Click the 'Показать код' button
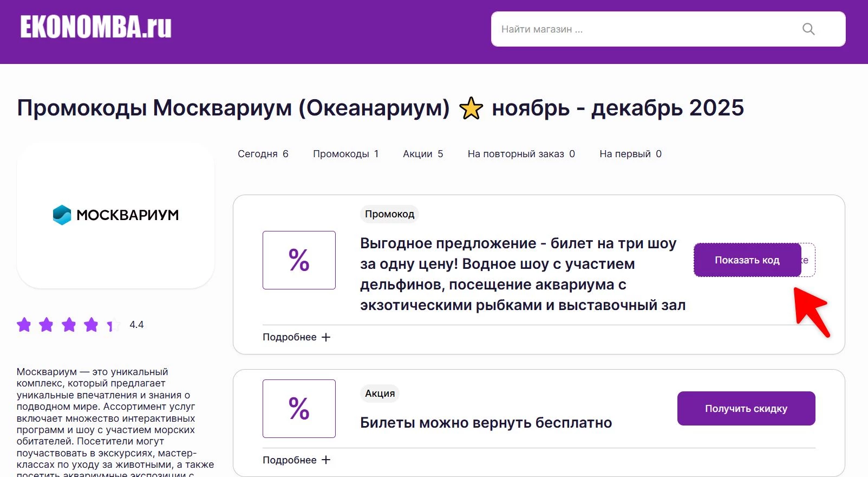This screenshot has width=868, height=477. click(x=747, y=260)
